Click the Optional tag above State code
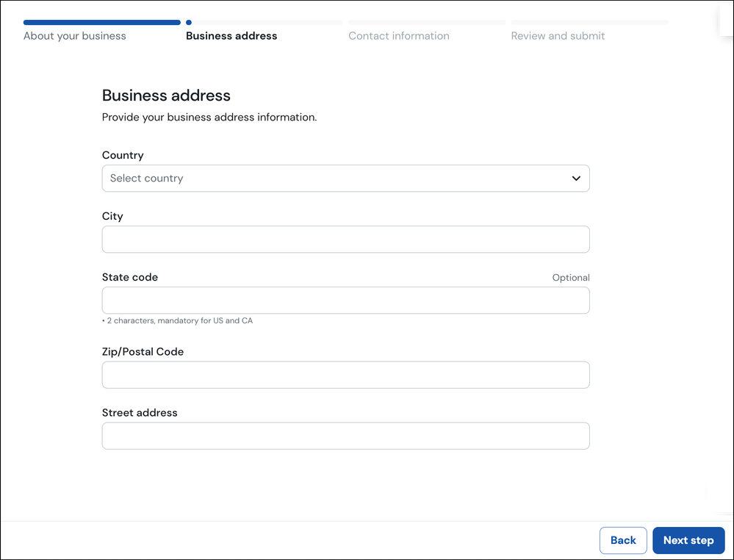Image resolution: width=734 pixels, height=560 pixels. click(571, 278)
